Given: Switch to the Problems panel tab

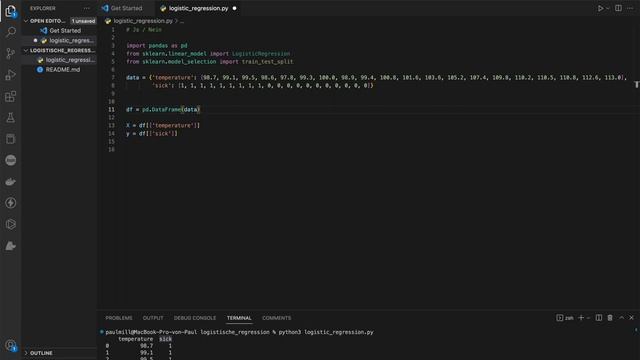Looking at the screenshot, I should click(119, 318).
